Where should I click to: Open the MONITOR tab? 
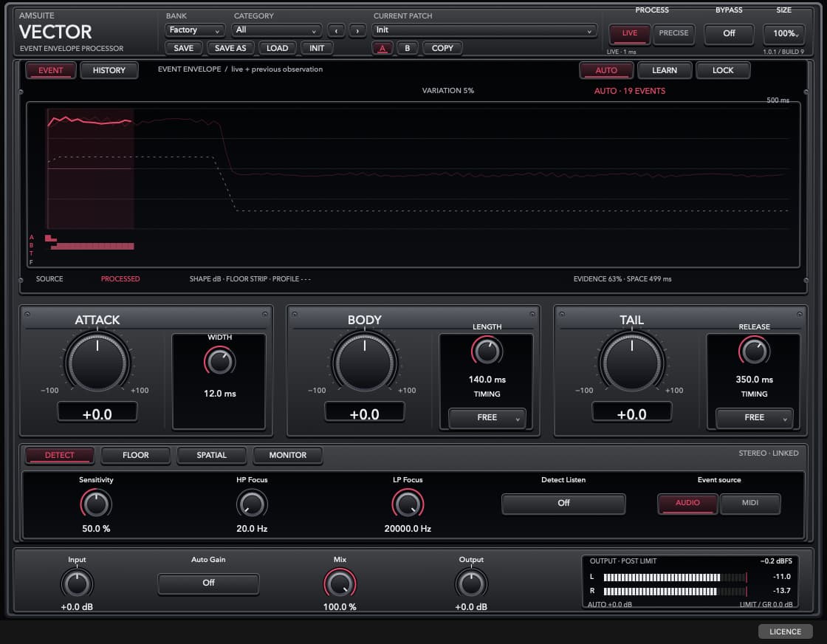(x=287, y=456)
